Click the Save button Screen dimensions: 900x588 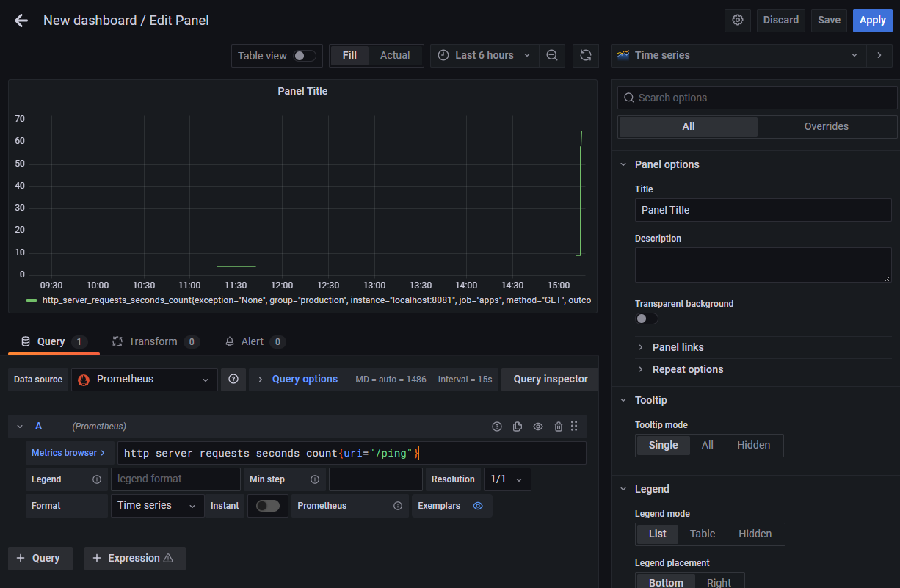pyautogui.click(x=829, y=21)
